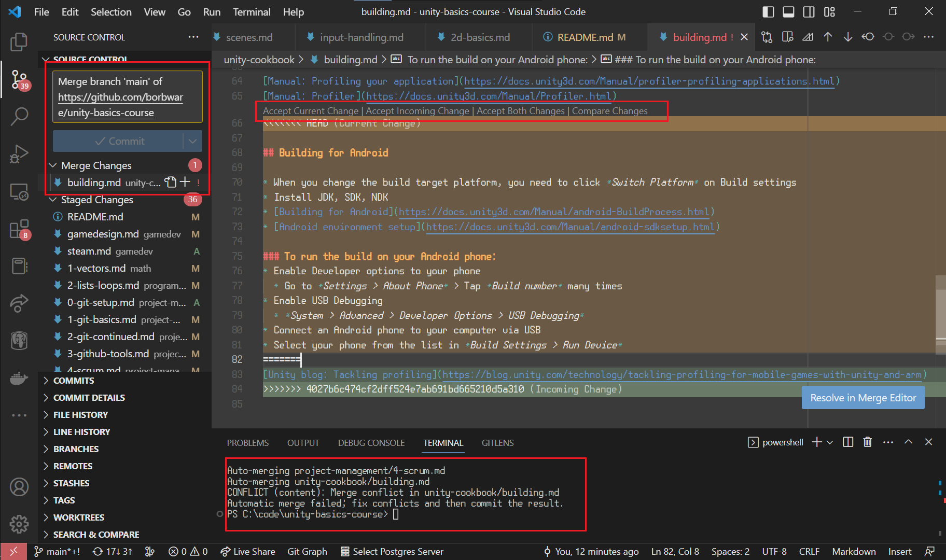The width and height of the screenshot is (946, 560).
Task: Click Accept Incoming Change
Action: coord(418,111)
